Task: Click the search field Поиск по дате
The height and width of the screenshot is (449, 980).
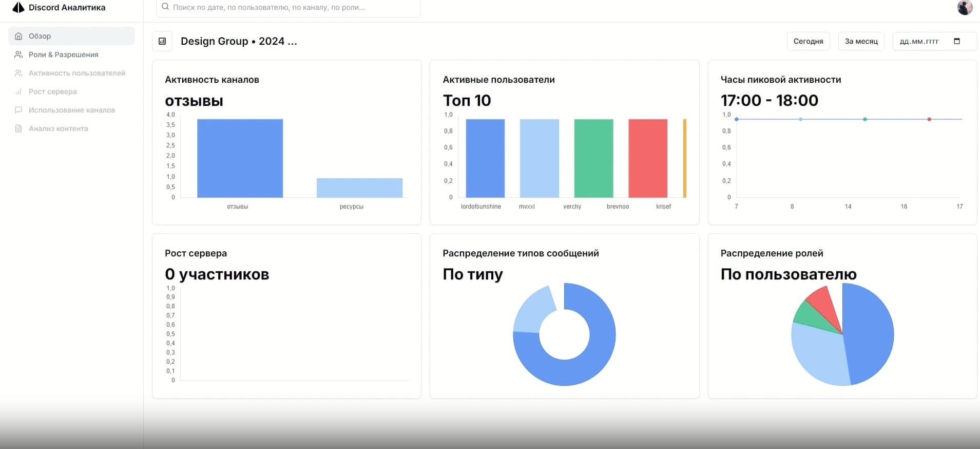Action: click(x=288, y=8)
